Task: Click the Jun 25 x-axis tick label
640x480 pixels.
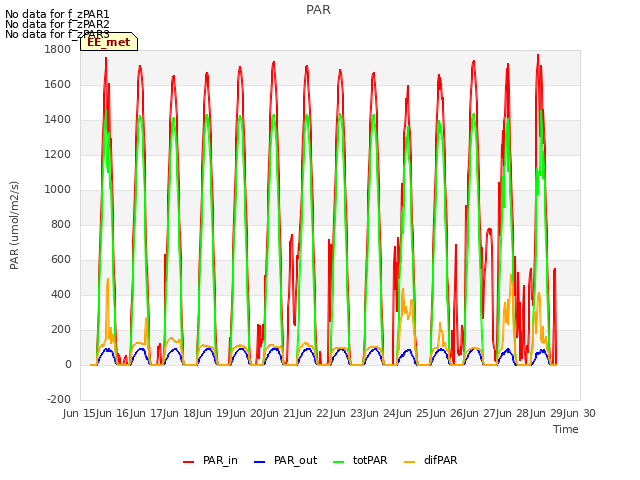Action: click(x=413, y=413)
